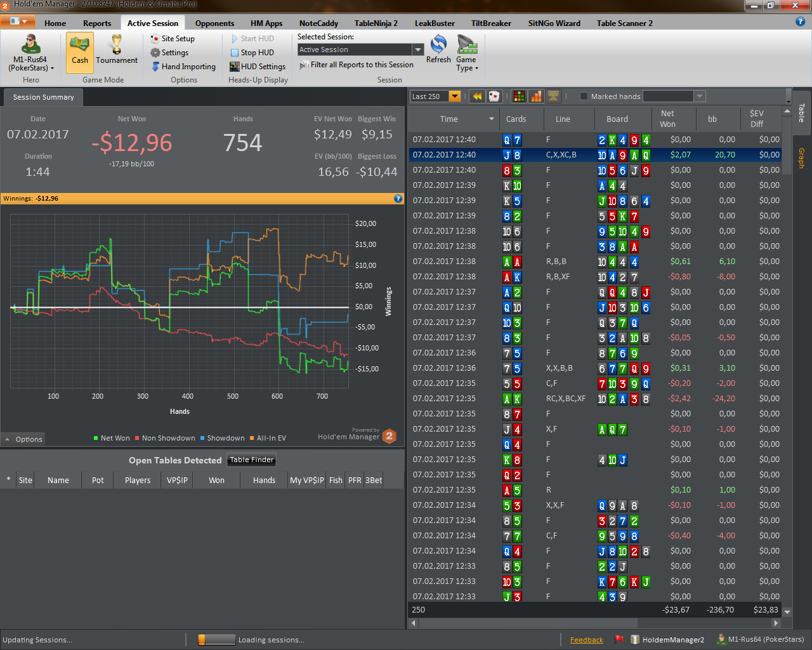Open the Last 250 hands dropdown
The width and height of the screenshot is (812, 650).
pos(454,96)
